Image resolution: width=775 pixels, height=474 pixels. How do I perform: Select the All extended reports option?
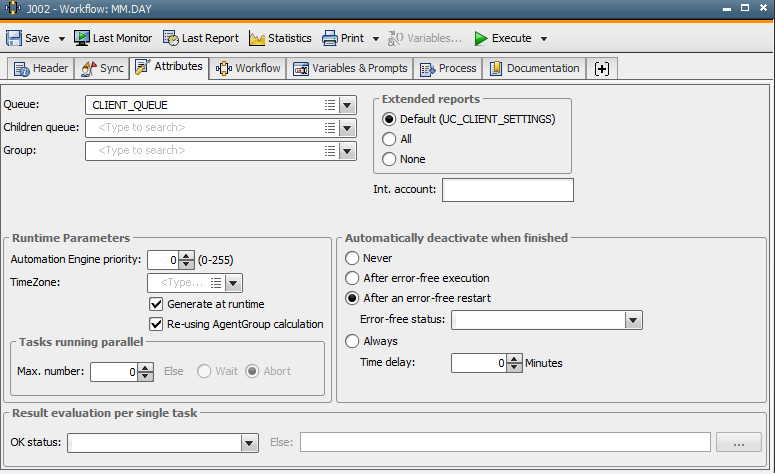(x=390, y=139)
